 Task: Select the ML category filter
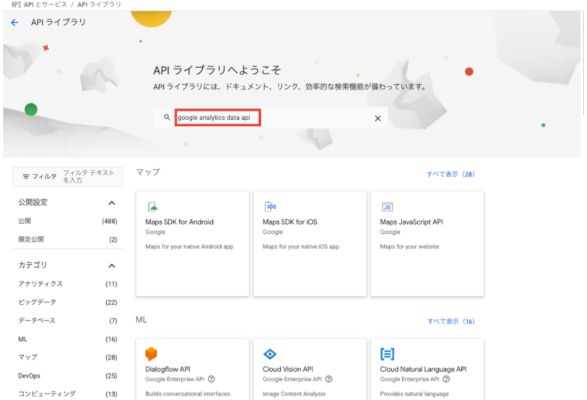(68, 339)
